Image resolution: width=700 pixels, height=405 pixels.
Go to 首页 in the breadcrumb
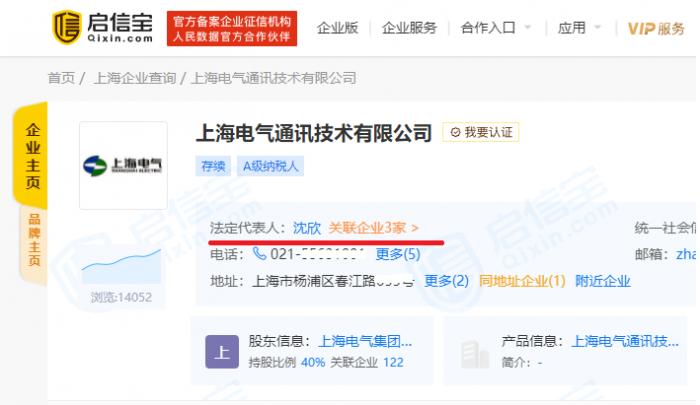point(61,78)
